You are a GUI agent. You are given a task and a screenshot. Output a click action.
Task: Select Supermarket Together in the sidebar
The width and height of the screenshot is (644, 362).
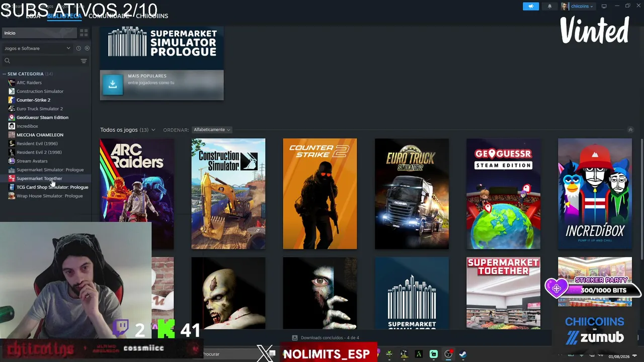[39, 178]
